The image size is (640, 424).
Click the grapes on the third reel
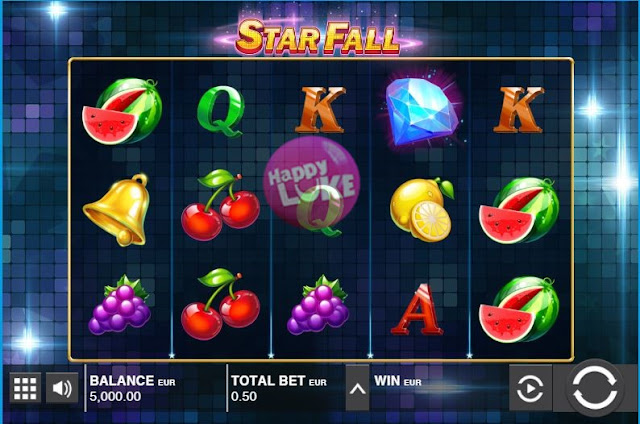coord(318,305)
